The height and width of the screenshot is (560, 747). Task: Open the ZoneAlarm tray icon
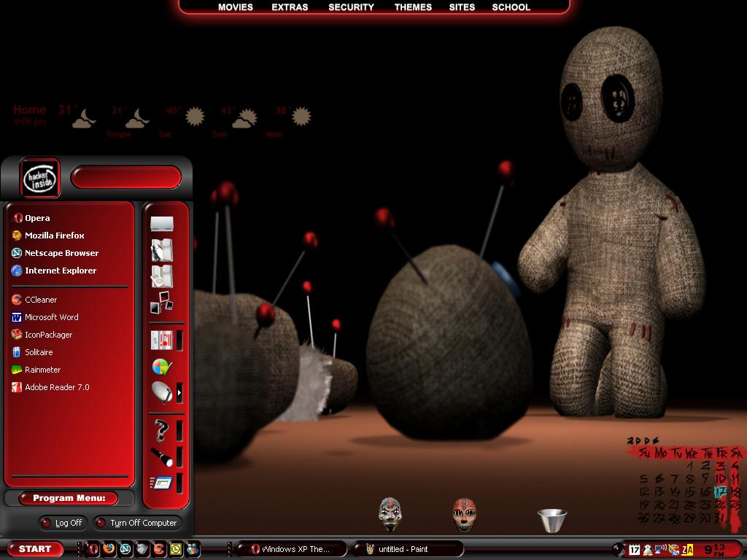(x=687, y=550)
